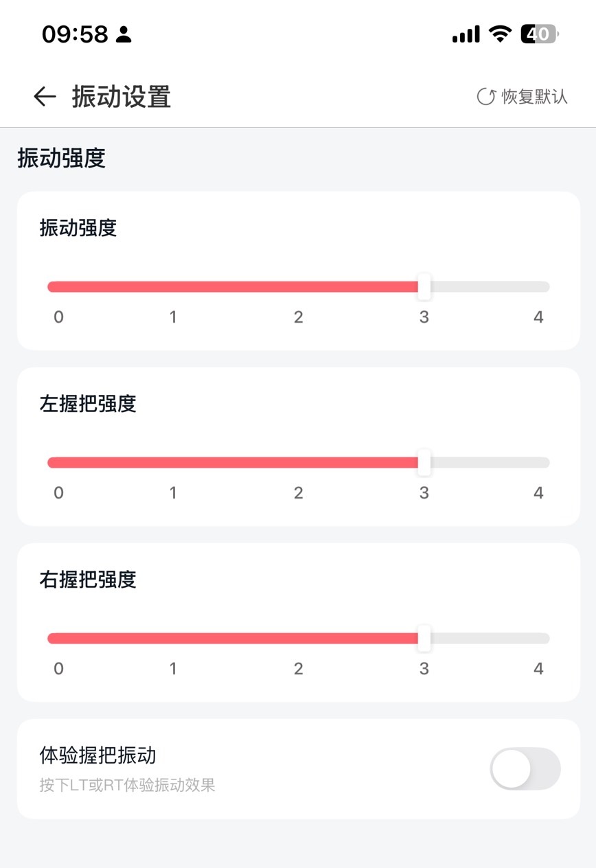Set 右握把强度 slider to level 4
Screen dimensions: 596x868
pyautogui.click(x=539, y=639)
